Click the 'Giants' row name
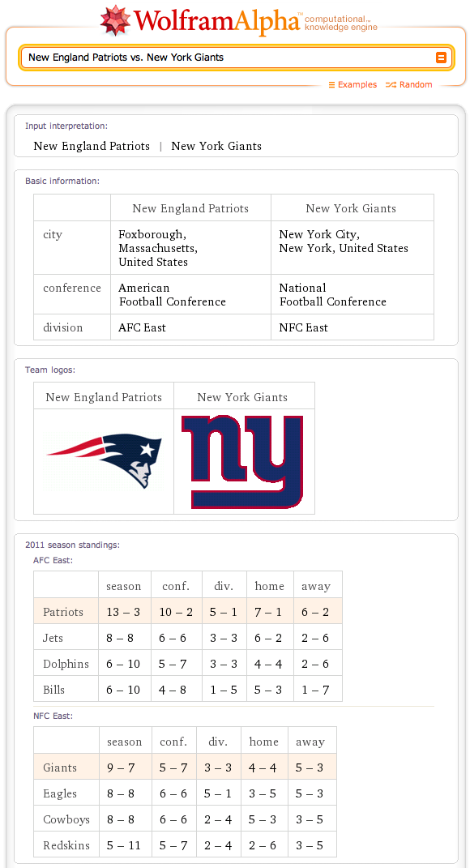This screenshot has height=868, width=470. tap(60, 768)
